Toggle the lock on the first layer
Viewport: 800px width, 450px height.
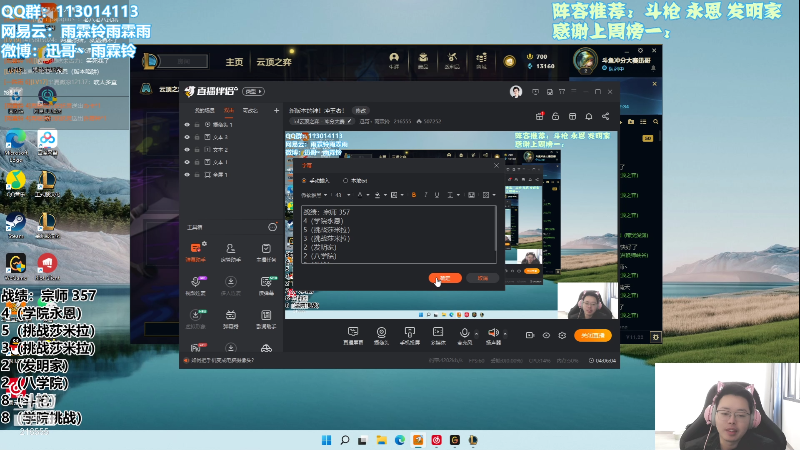pos(197,124)
